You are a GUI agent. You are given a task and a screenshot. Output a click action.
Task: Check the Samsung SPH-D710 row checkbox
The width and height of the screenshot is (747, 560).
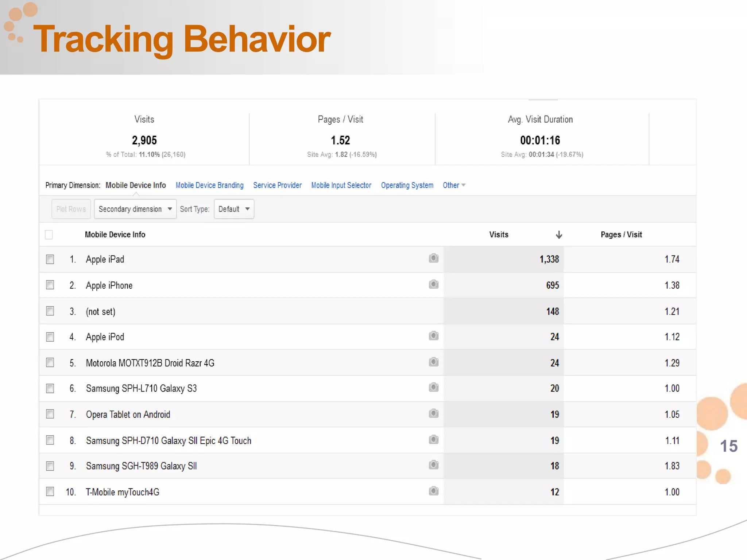tap(50, 440)
